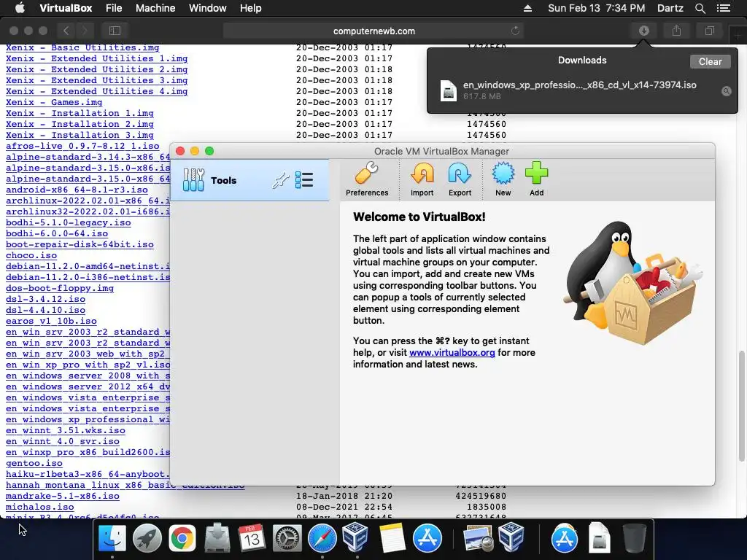Open Preferences in VirtualBox Manager toolbar
Viewport: 747px width, 560px height.
click(367, 179)
